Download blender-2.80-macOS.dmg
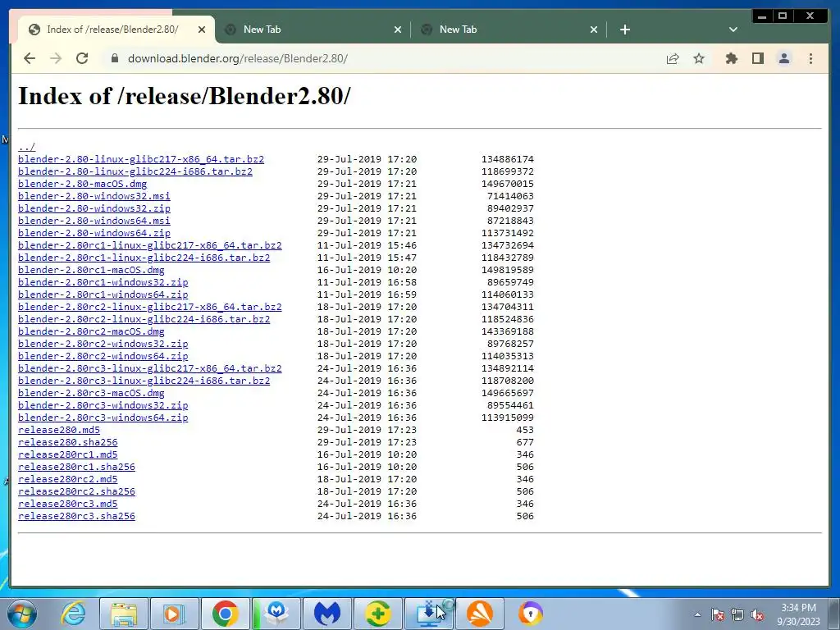Image resolution: width=840 pixels, height=630 pixels. [82, 184]
